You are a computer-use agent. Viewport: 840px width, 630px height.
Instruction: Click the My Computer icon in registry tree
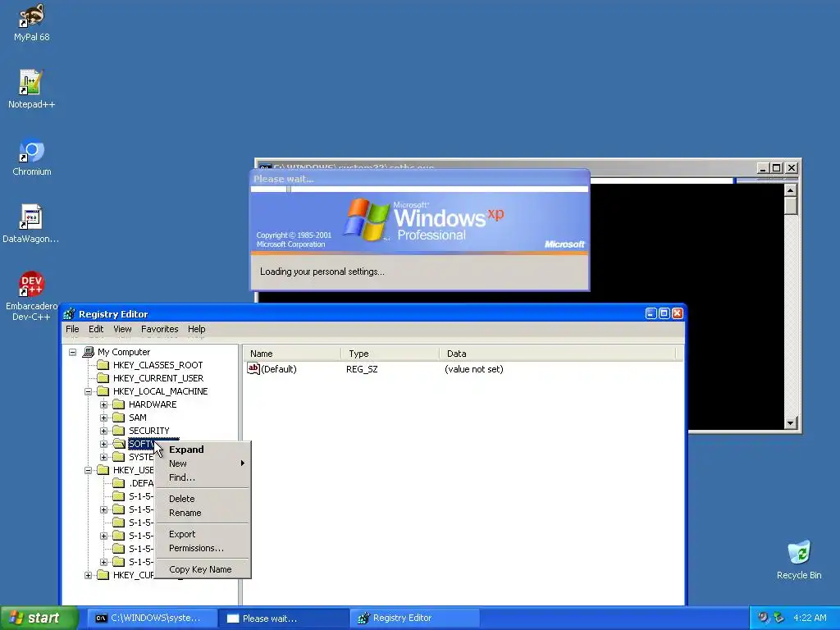coord(89,352)
